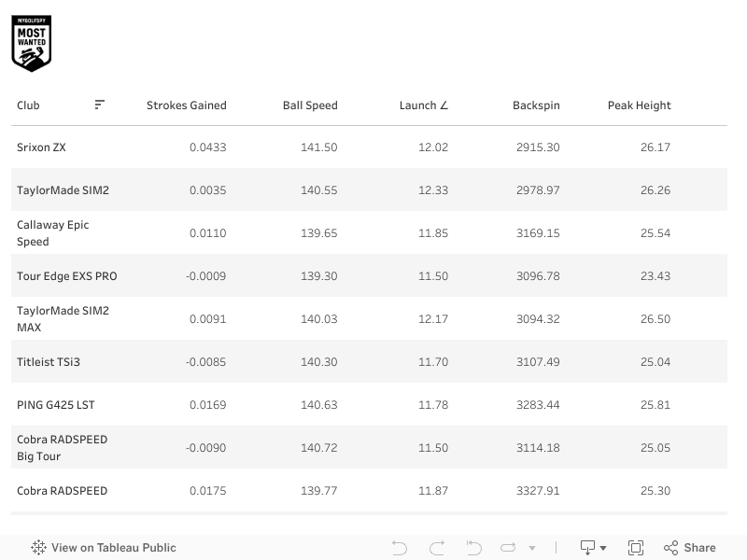Select the Tour Edge EXS PRO label
This screenshot has height=560, width=747.
coord(66,276)
